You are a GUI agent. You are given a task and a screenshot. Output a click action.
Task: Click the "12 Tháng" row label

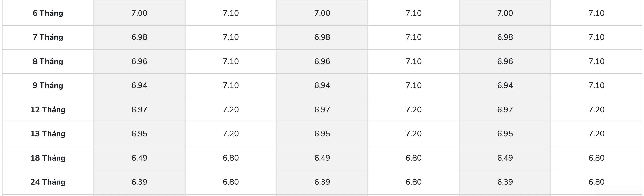48,110
